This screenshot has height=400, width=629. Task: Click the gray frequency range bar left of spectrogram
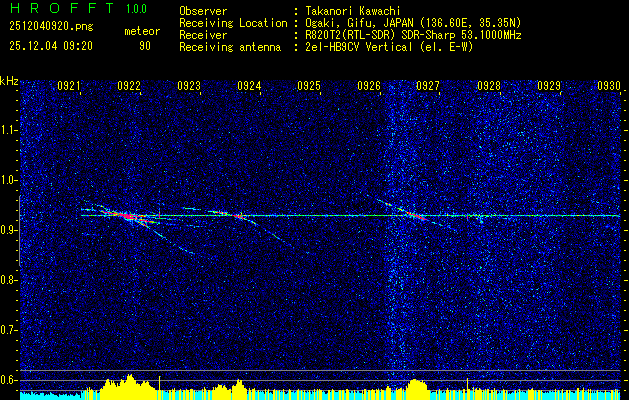click(20, 231)
